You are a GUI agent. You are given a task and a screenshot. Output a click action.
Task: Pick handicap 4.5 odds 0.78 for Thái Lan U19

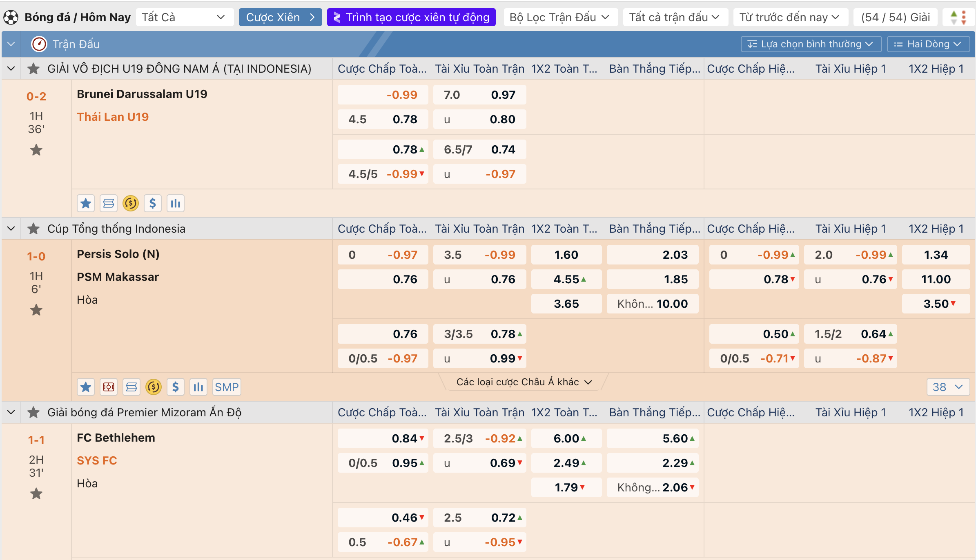pos(383,119)
